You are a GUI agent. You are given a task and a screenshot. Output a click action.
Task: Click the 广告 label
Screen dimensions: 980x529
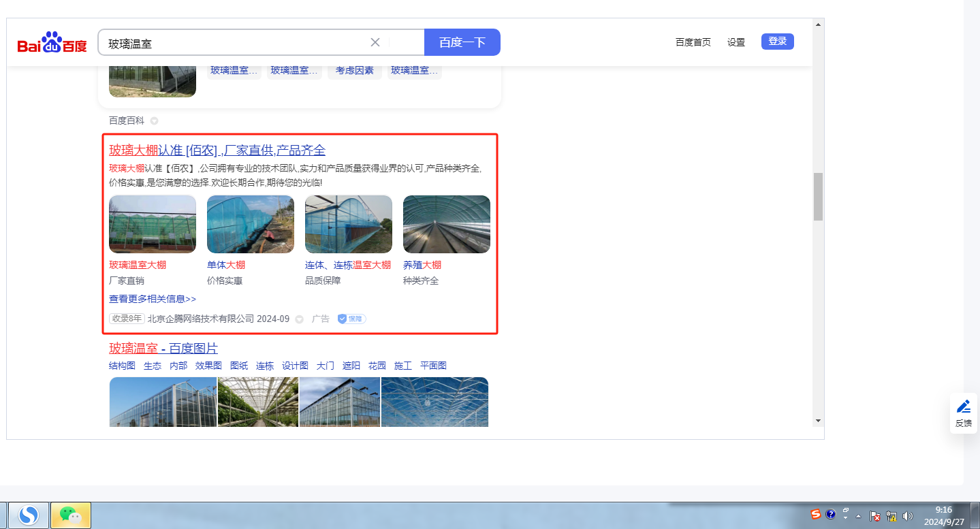321,319
